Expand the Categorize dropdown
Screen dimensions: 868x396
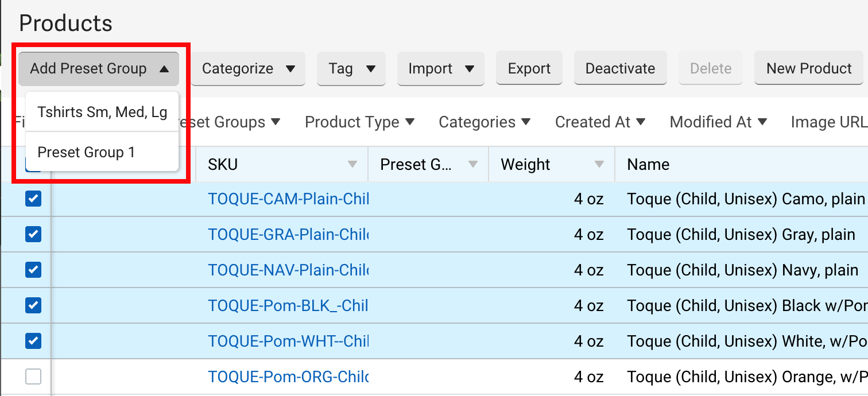pos(248,69)
